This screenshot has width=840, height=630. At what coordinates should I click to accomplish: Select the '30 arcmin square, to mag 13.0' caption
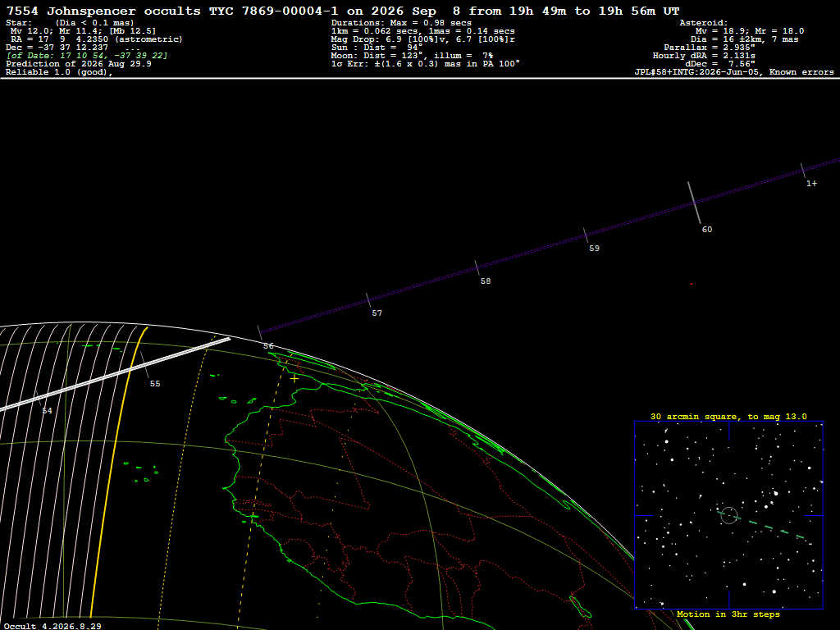[x=728, y=416]
